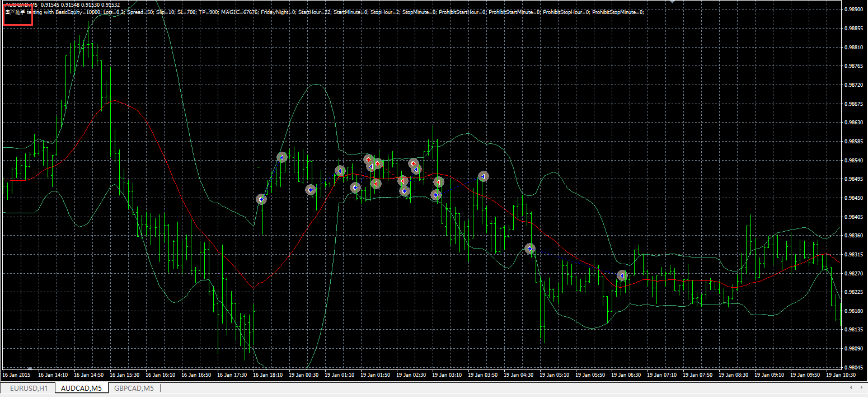Click the 19 Jan 07:50 time axis label

click(x=698, y=374)
